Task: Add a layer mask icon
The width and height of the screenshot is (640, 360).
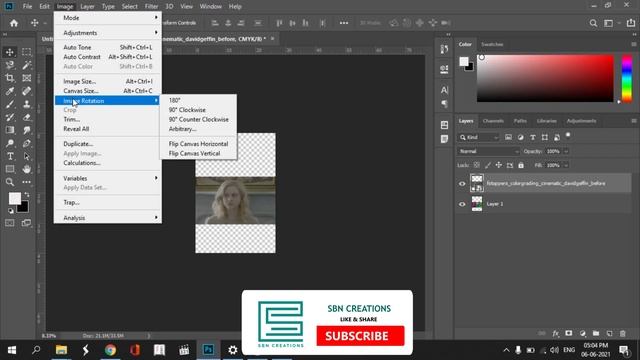Action: pyautogui.click(x=569, y=333)
